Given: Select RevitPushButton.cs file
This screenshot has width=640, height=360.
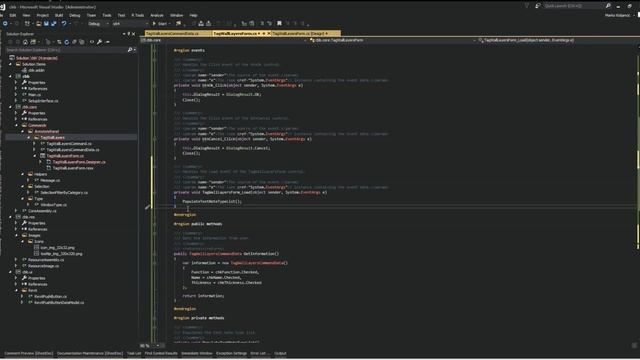Looking at the screenshot, I should coord(50,297).
